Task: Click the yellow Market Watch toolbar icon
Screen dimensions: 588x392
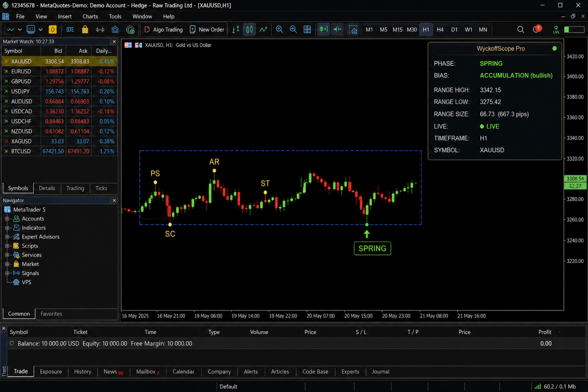Action: 53,29
